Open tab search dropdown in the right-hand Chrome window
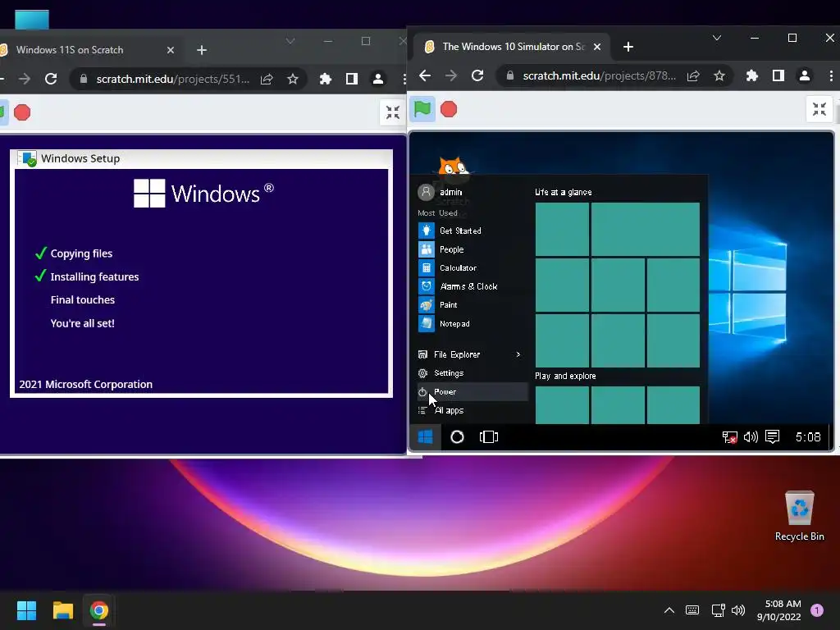Image resolution: width=840 pixels, height=630 pixels. (717, 38)
